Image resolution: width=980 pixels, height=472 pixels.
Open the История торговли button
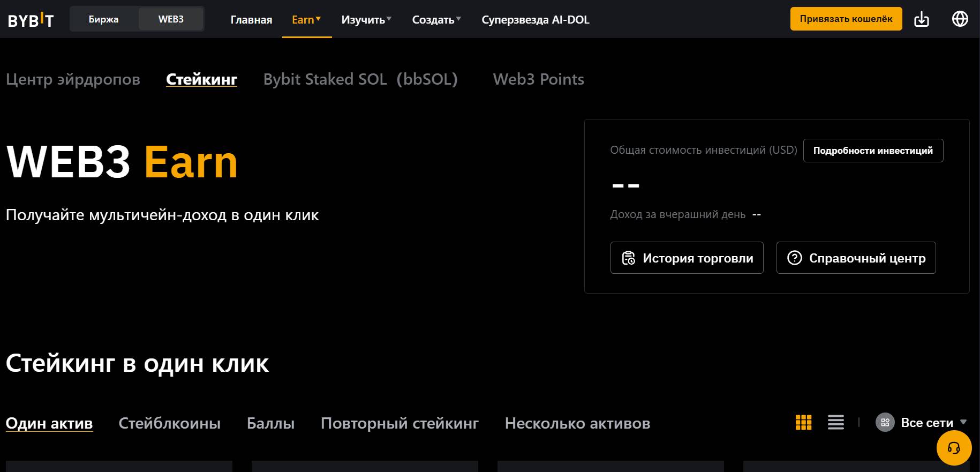point(687,258)
